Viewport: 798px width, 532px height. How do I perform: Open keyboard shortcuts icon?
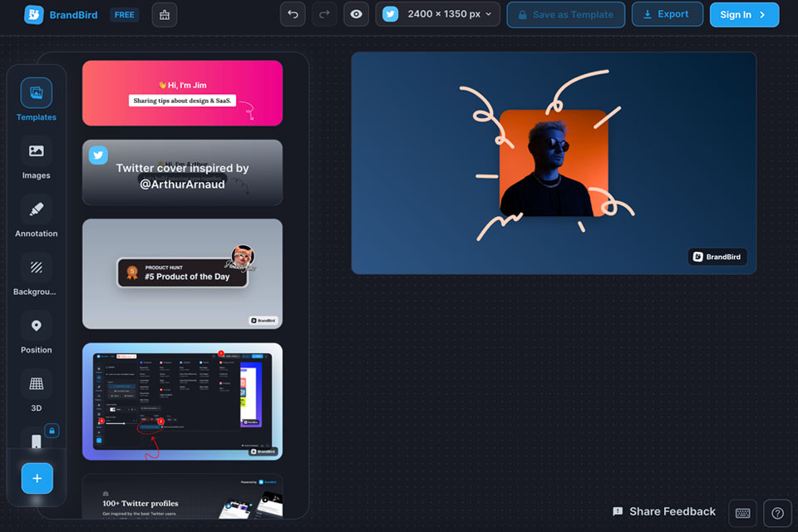coord(742,513)
